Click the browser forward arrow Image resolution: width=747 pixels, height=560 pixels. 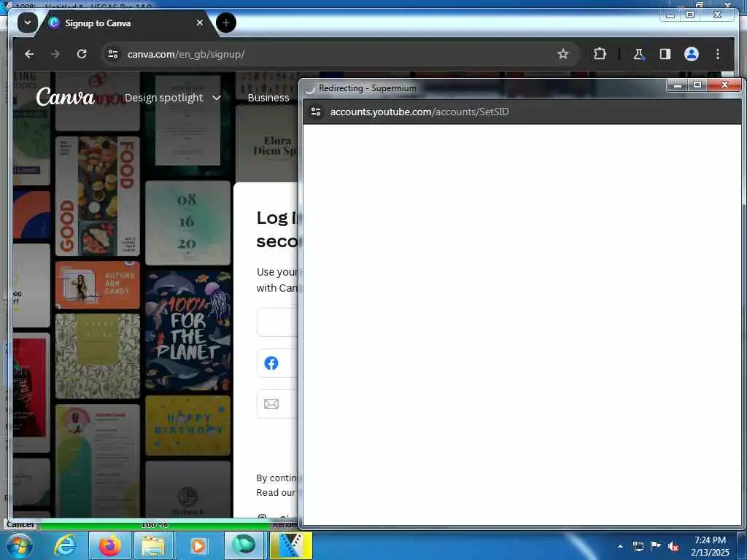[x=55, y=54]
